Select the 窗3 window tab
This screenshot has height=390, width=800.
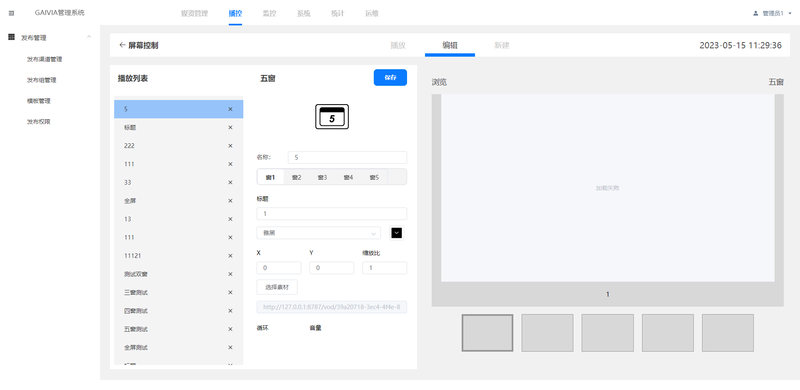(322, 177)
